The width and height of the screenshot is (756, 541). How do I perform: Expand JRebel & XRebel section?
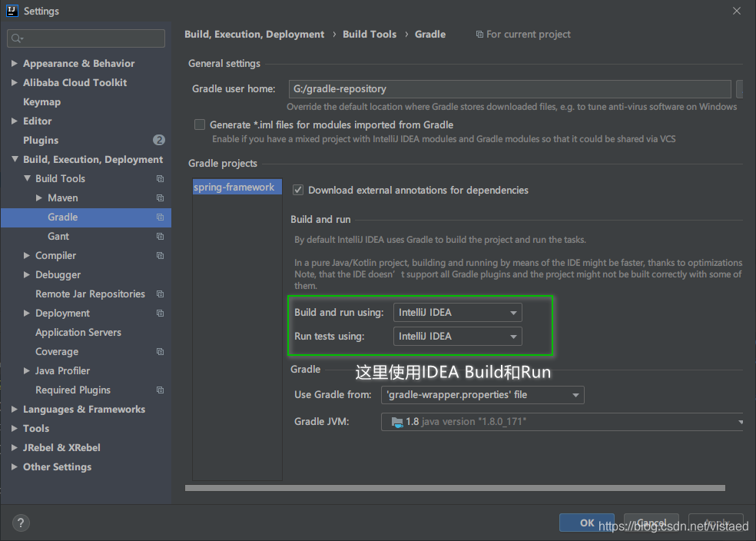(x=15, y=447)
